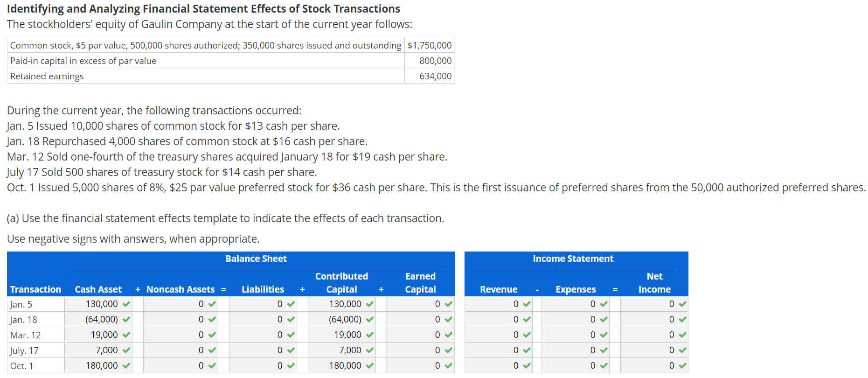Click the Oct. 1 Net Income field
Image resolution: width=868 pixels, height=378 pixels.
[x=654, y=365]
